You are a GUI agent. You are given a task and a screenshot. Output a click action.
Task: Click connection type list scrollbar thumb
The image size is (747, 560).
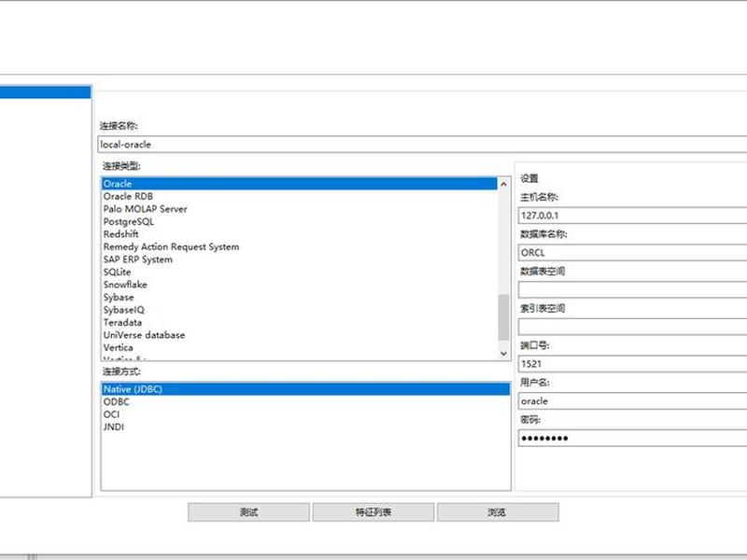[503, 317]
